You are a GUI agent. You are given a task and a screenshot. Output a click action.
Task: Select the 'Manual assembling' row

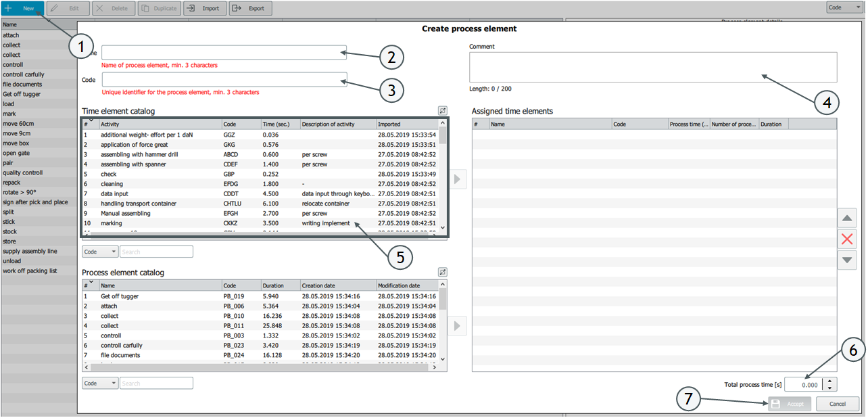260,213
